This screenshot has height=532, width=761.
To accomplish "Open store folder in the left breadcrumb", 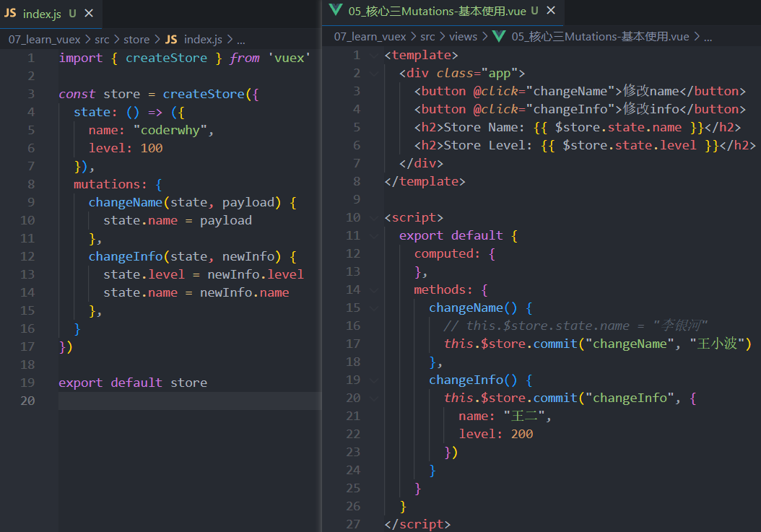I will pyautogui.click(x=136, y=39).
